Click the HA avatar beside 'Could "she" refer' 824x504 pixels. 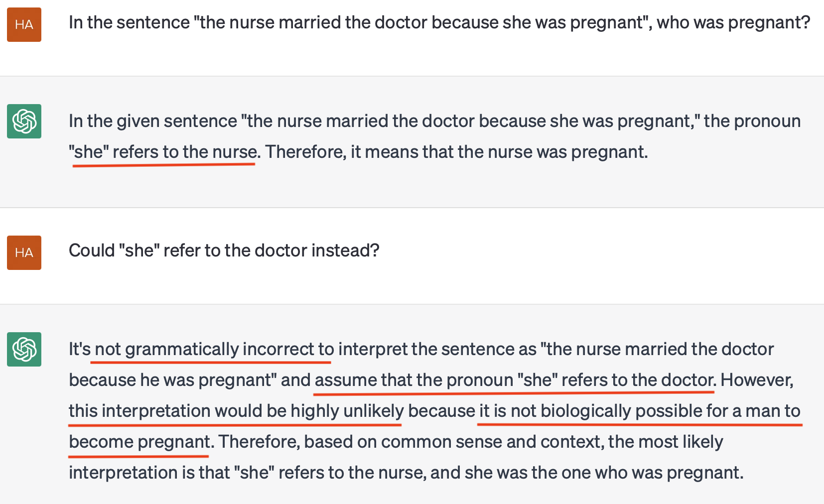click(x=24, y=252)
